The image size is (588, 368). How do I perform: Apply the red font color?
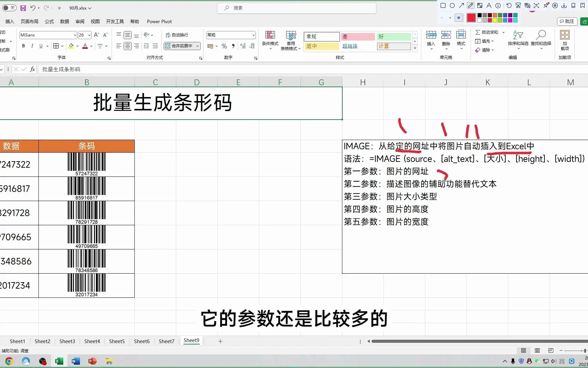[x=85, y=46]
